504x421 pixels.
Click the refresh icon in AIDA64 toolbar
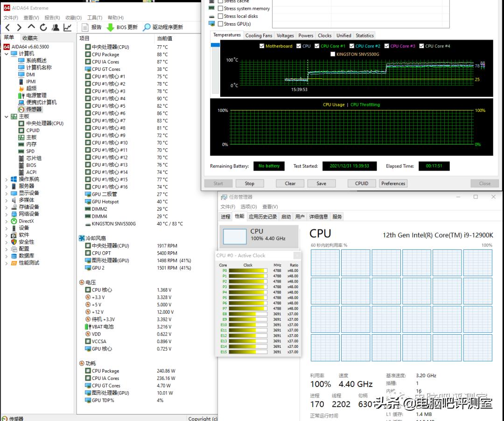click(x=43, y=28)
